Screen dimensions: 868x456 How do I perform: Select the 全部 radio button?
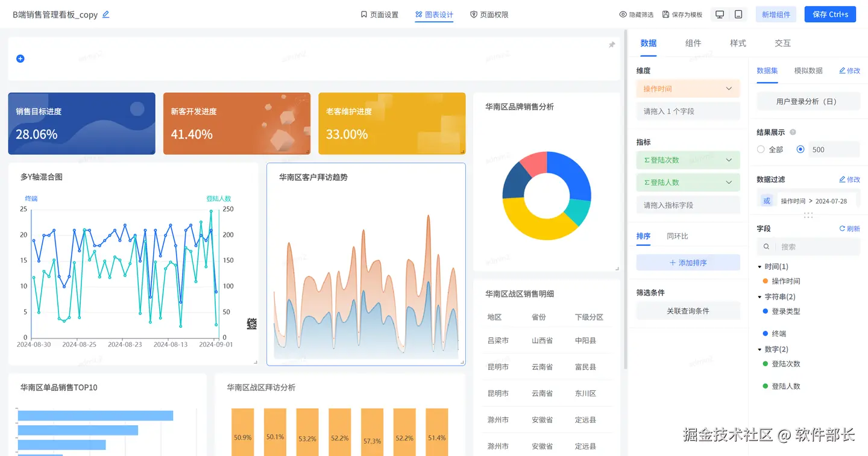click(x=761, y=149)
